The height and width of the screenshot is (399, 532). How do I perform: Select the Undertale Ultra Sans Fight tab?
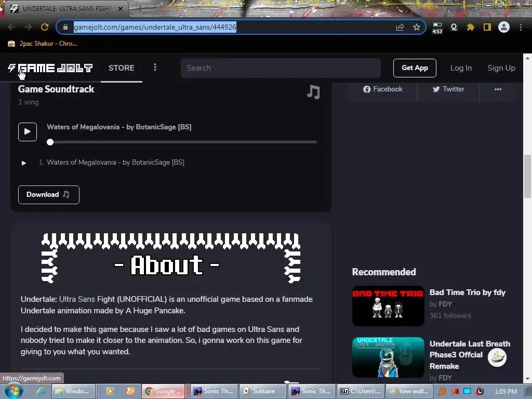(x=64, y=9)
